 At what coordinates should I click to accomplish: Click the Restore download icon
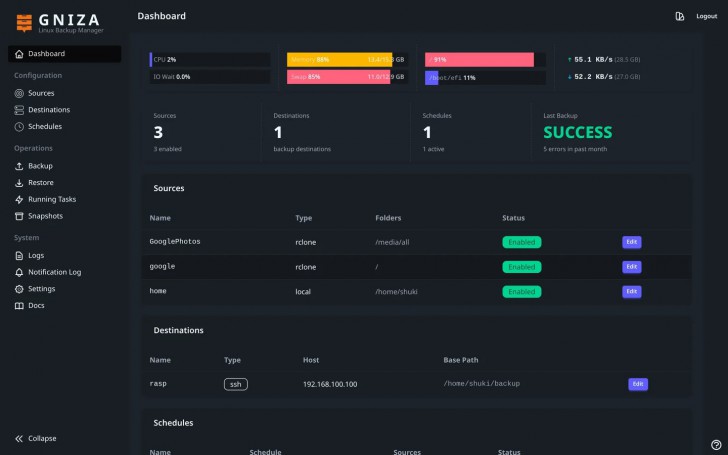click(19, 183)
